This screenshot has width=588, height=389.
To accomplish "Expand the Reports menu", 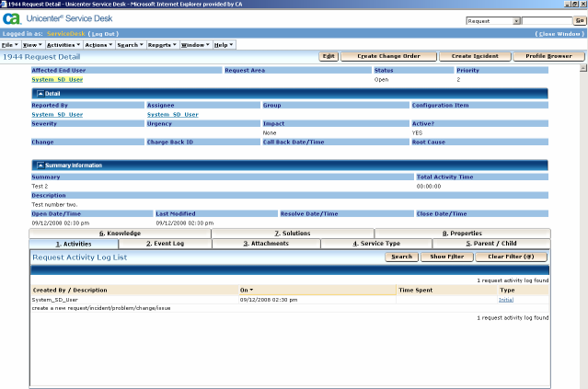I will tap(160, 44).
